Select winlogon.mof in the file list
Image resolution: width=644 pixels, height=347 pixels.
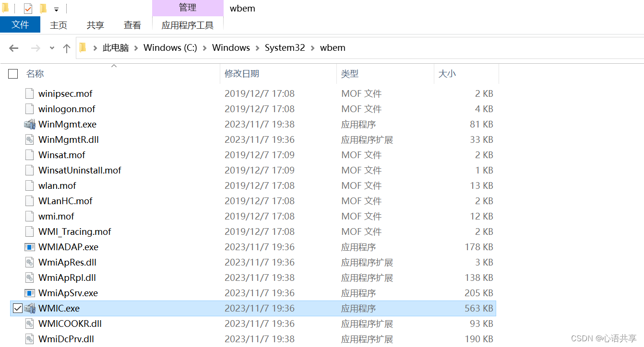(x=67, y=109)
